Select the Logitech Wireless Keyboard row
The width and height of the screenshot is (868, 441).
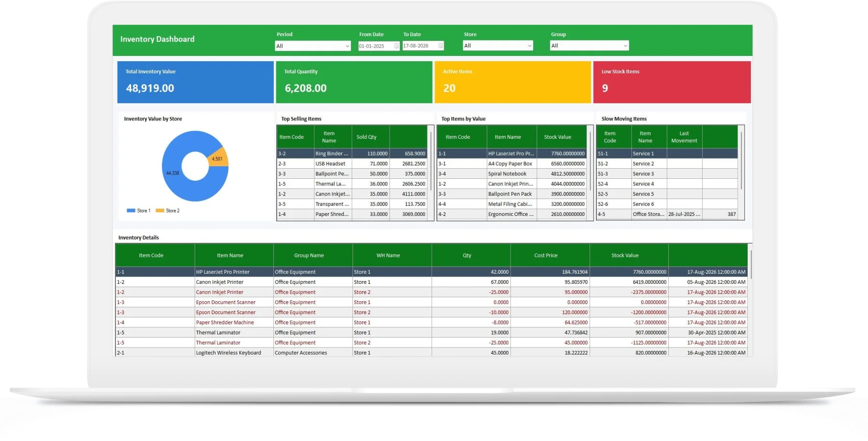click(x=432, y=353)
